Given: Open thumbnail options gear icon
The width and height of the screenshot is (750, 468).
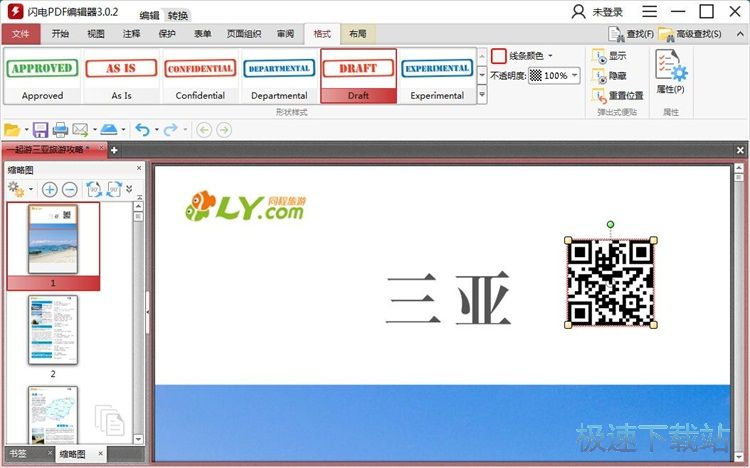Looking at the screenshot, I should [x=16, y=189].
